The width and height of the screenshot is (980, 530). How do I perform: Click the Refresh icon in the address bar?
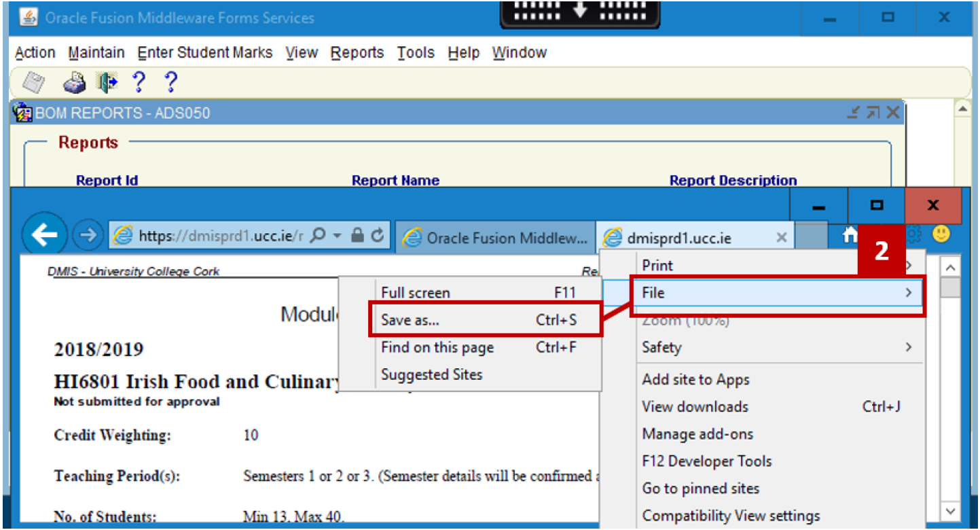pos(378,236)
